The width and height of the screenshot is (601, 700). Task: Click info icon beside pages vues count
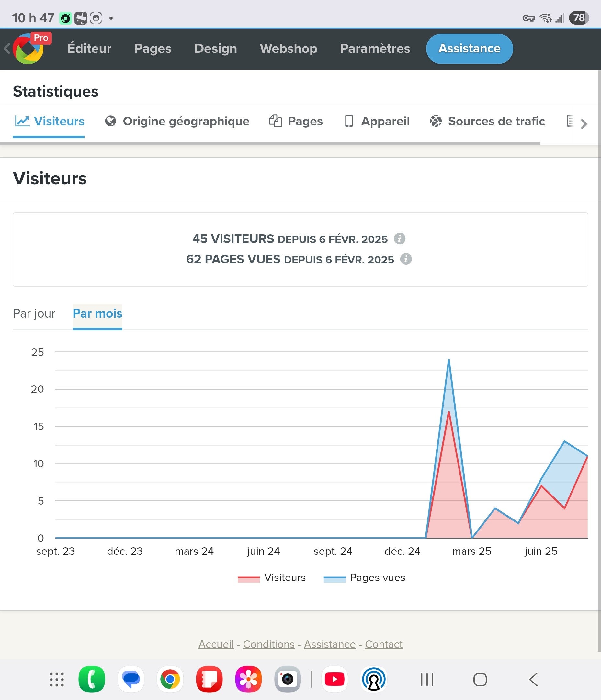[405, 259]
